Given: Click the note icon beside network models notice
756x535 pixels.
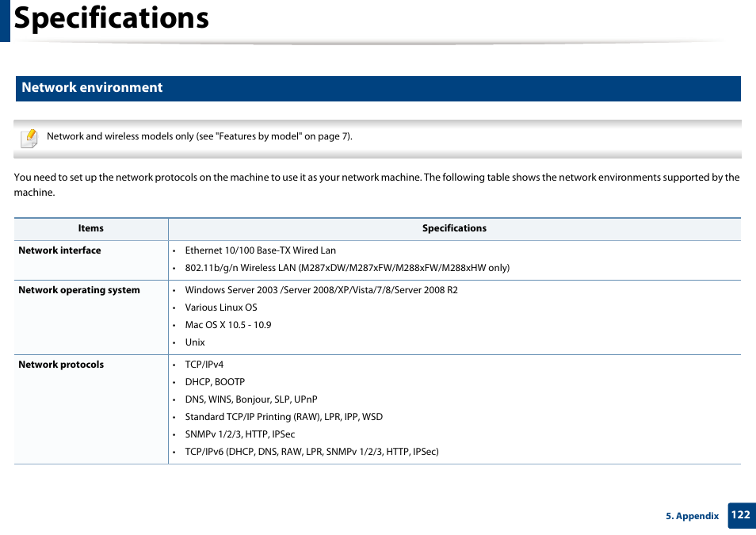Looking at the screenshot, I should click(29, 139).
